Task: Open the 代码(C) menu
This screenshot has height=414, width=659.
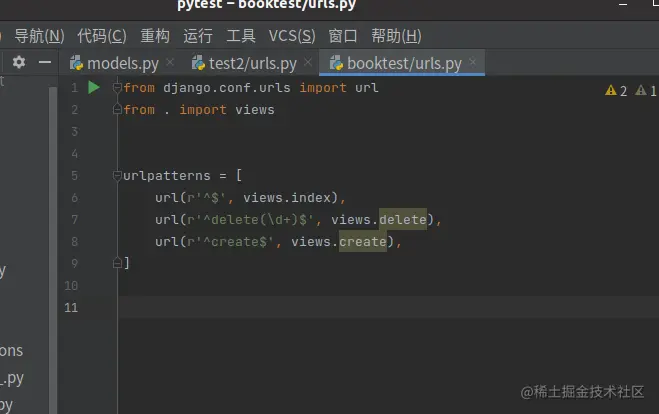Action: (102, 36)
